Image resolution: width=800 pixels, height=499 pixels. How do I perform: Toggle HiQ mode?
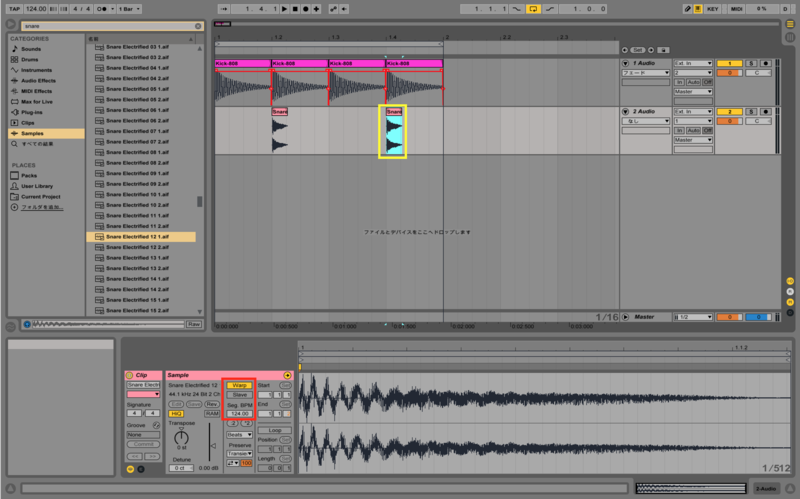(176, 414)
